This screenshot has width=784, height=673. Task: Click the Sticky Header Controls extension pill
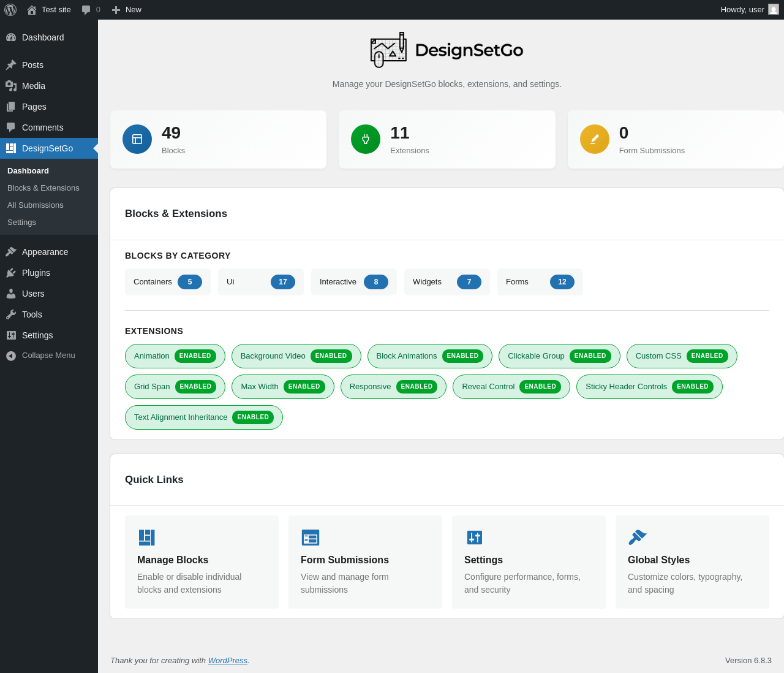(x=649, y=387)
